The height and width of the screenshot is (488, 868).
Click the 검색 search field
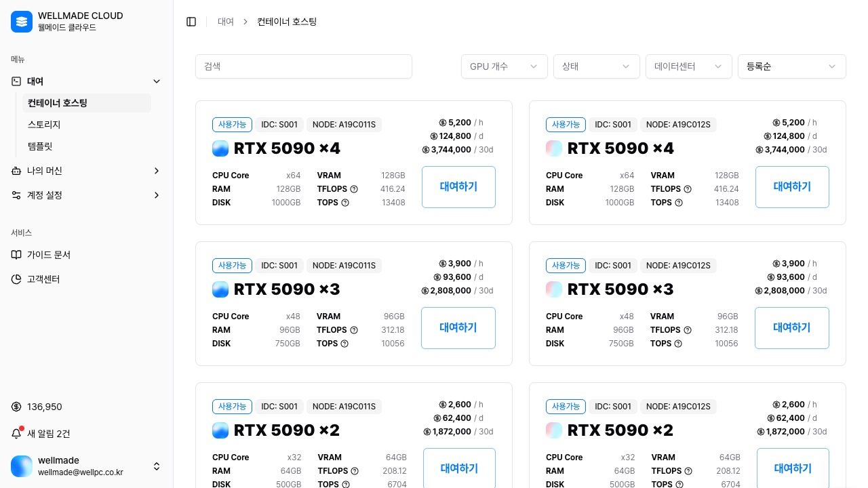[304, 66]
